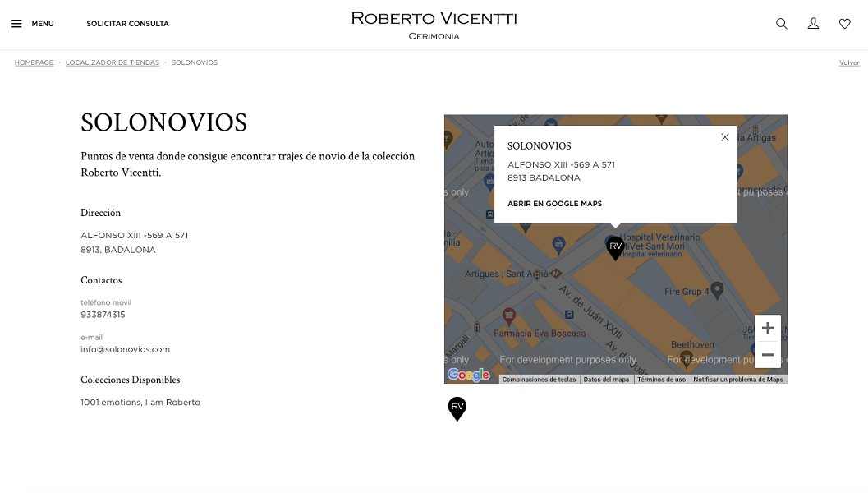This screenshot has width=868, height=493.
Task: Click the Av. de Juan XXIII street label
Action: click(590, 312)
